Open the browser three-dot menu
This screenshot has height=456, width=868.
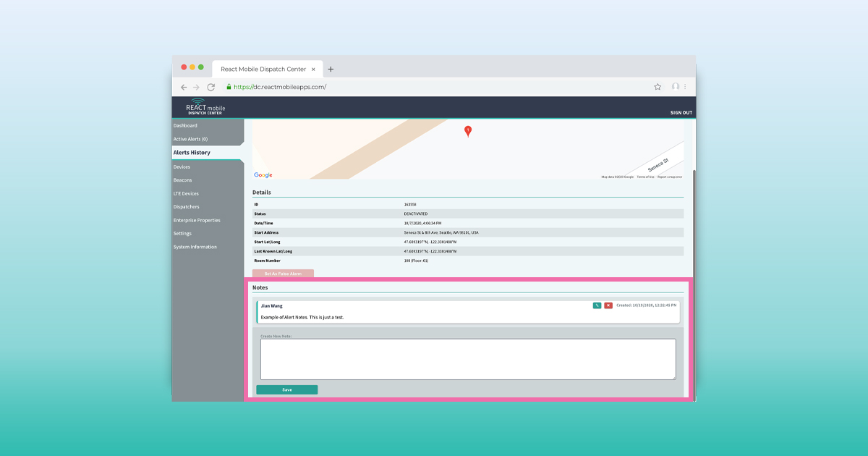tap(685, 87)
